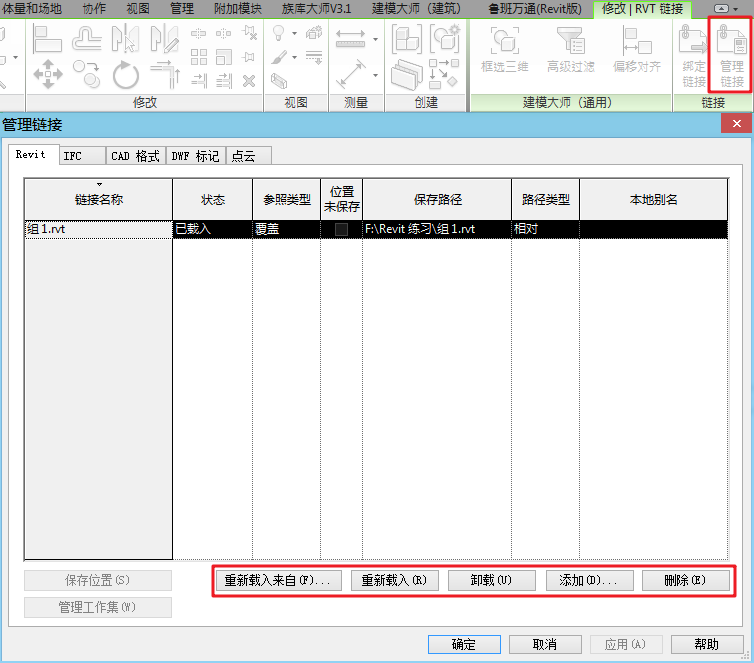Switch to the IFC tab
Image resolution: width=754 pixels, height=663 pixels.
point(82,156)
